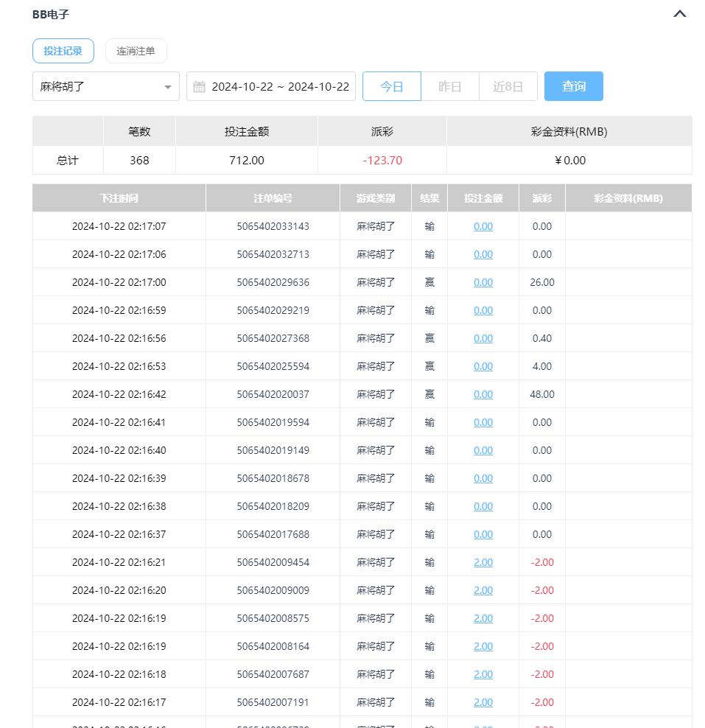Click the dropdown arrow in game selector

click(x=168, y=87)
